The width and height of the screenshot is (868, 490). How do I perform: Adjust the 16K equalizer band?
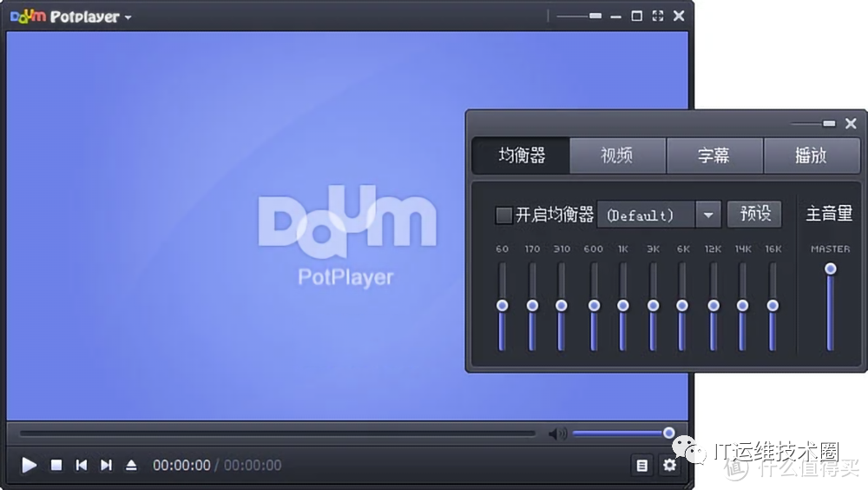[x=773, y=306]
